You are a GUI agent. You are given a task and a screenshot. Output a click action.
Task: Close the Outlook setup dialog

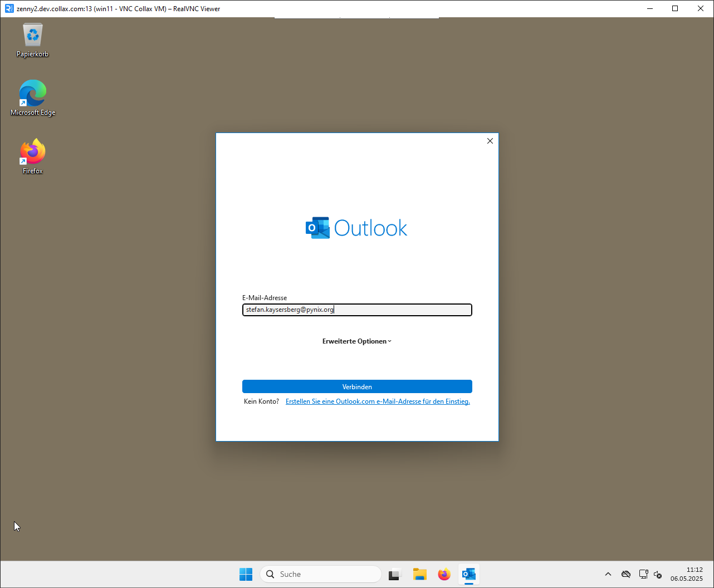point(490,141)
